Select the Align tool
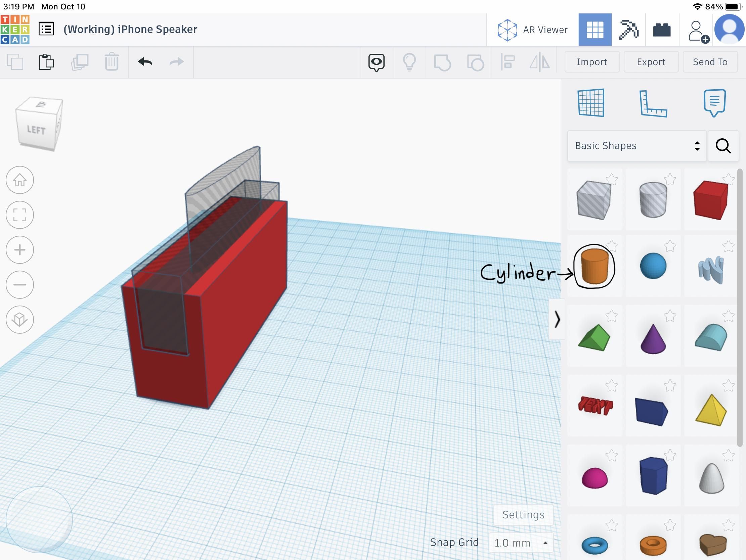The image size is (746, 560). (x=507, y=62)
